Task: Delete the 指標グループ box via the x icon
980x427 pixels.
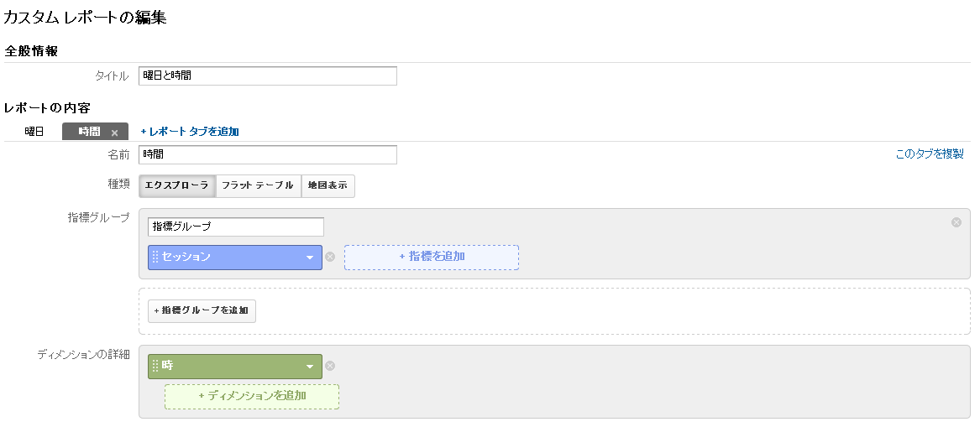Action: click(956, 222)
